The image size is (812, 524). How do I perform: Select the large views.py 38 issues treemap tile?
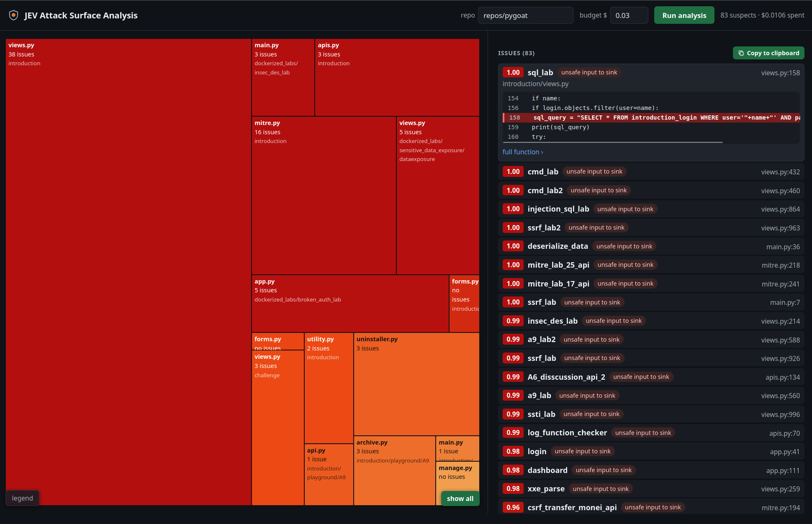[128, 272]
